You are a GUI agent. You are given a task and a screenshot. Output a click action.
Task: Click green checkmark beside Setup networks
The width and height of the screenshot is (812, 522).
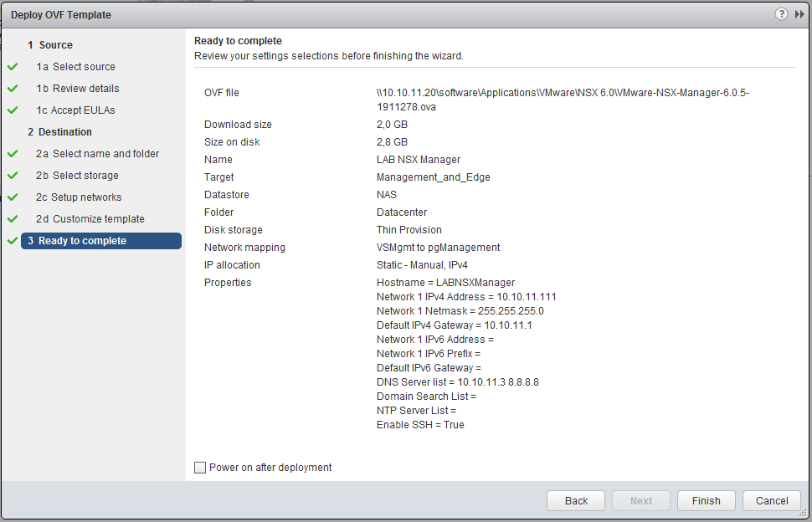[x=13, y=197]
